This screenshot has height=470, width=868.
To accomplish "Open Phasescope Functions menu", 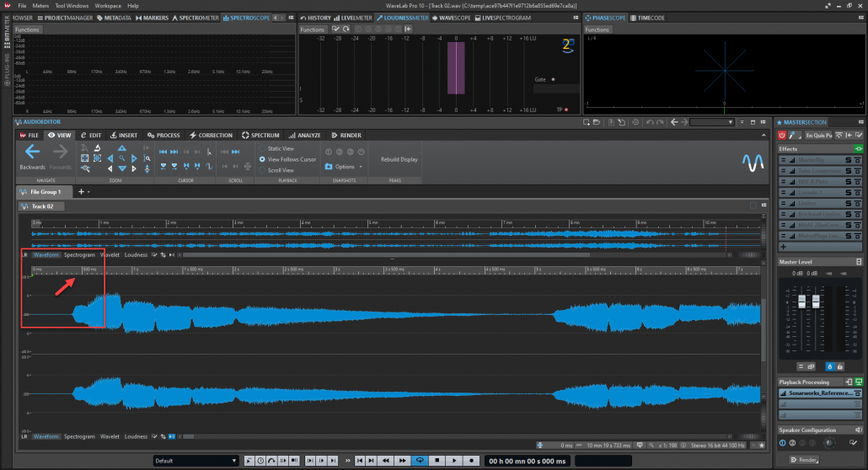I will pyautogui.click(x=597, y=29).
